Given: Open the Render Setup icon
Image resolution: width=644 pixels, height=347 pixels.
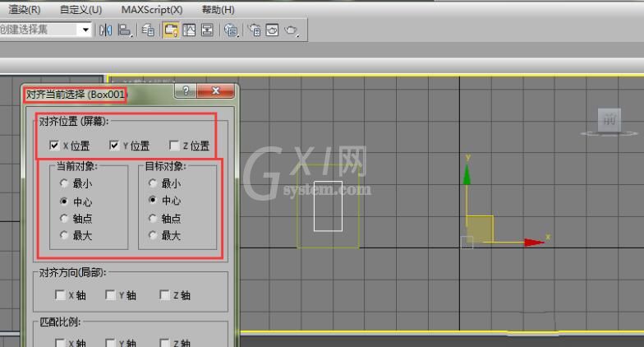Looking at the screenshot, I should click(x=255, y=30).
